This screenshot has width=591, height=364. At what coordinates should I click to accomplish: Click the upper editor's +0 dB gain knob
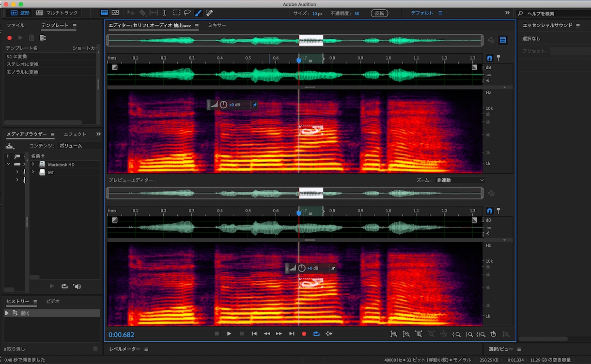click(x=223, y=105)
